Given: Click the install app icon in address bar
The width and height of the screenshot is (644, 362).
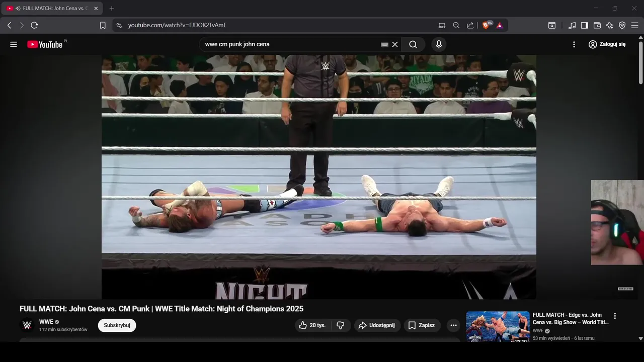Looking at the screenshot, I should tap(442, 25).
